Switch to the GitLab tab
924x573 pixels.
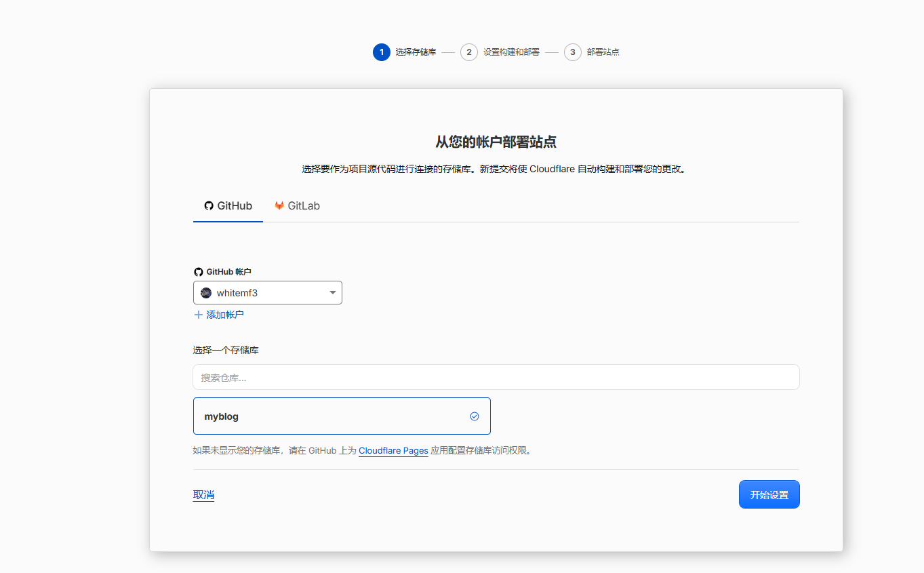(x=297, y=206)
